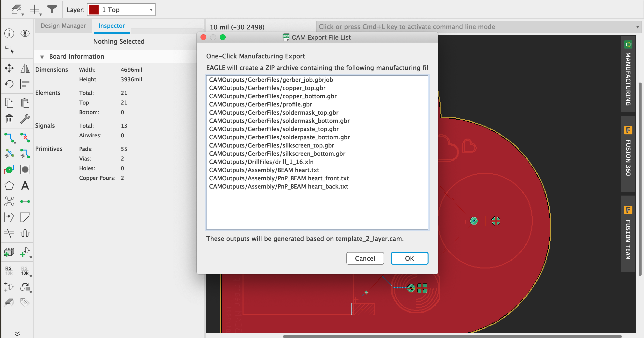Select the Rotate tool
This screenshot has height=338, width=644.
pyautogui.click(x=9, y=84)
